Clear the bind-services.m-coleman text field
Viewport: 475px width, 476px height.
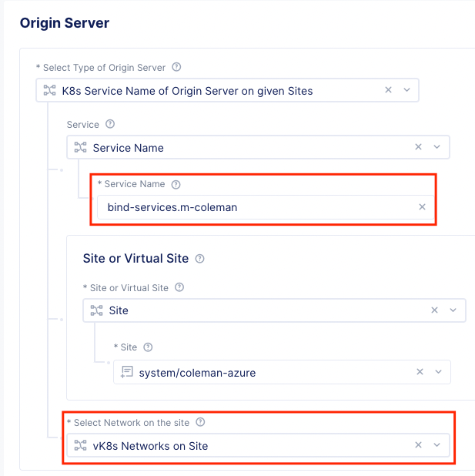422,206
